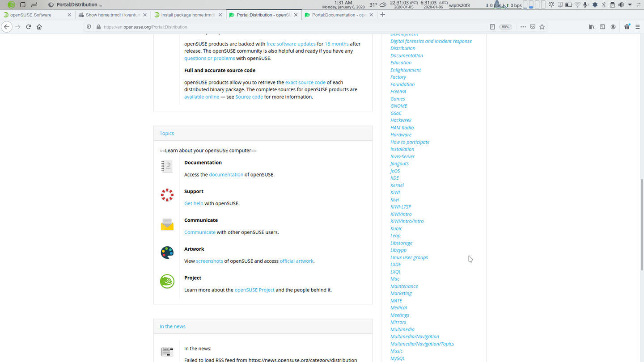
Task: Open the Firefox account menu
Action: [613, 27]
